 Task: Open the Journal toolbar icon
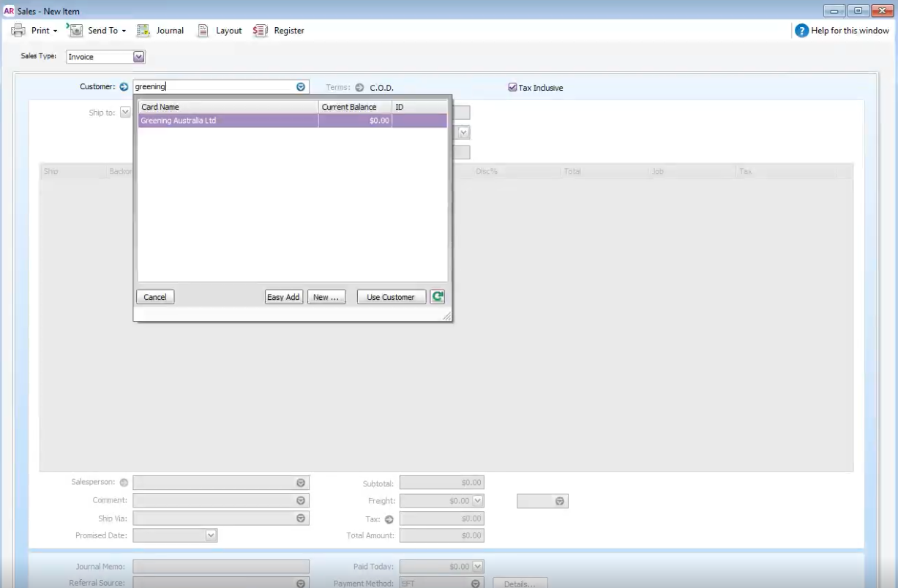(x=143, y=31)
